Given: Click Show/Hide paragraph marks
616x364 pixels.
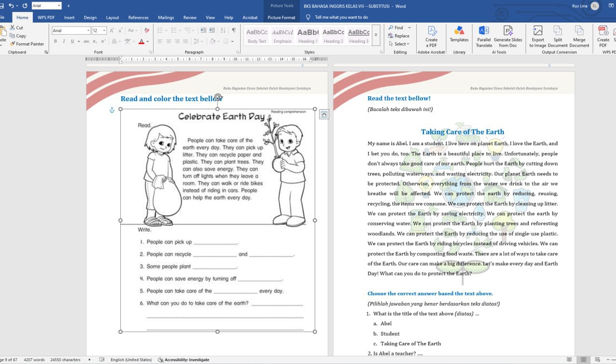Looking at the screenshot, I should pos(233,30).
